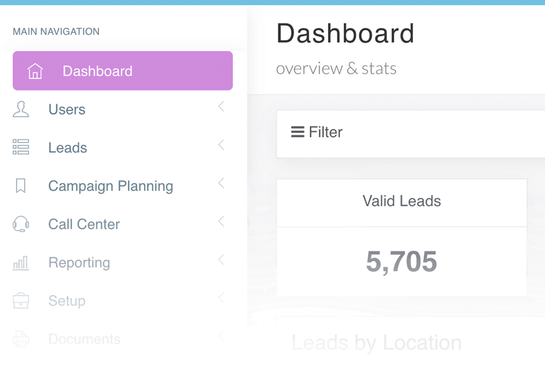Select Campaign Planning from the navigation
Viewport: 545px width, 392px height.
click(x=110, y=186)
